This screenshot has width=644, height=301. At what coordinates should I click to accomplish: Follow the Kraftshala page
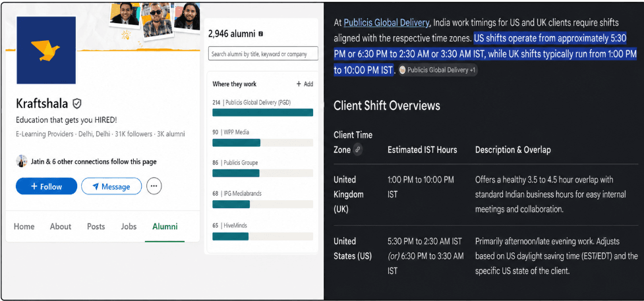[x=46, y=186]
